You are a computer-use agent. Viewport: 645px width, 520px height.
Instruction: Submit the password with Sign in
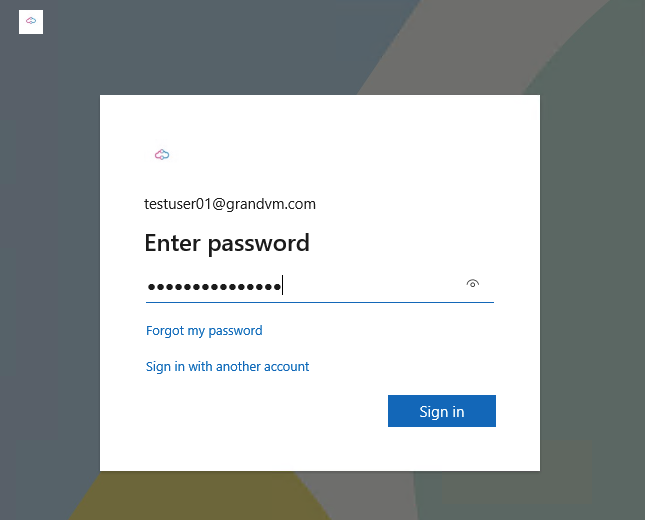[441, 412]
